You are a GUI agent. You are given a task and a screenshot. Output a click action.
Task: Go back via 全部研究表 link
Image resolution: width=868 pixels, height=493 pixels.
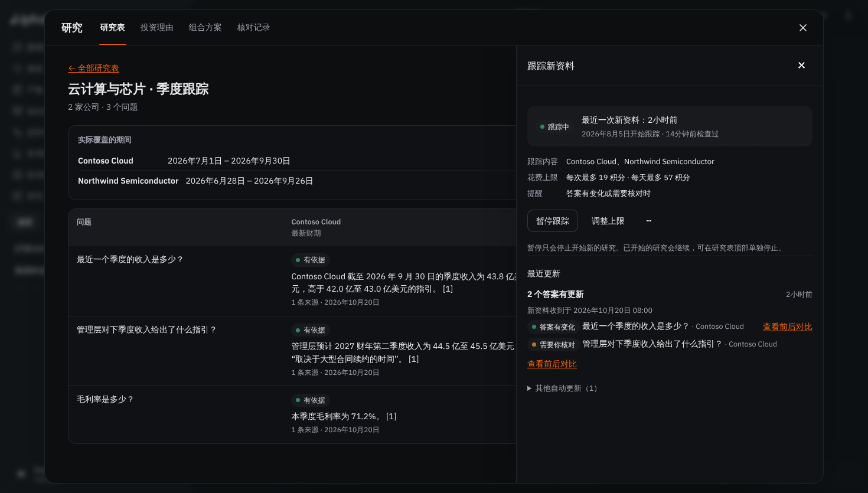point(93,68)
